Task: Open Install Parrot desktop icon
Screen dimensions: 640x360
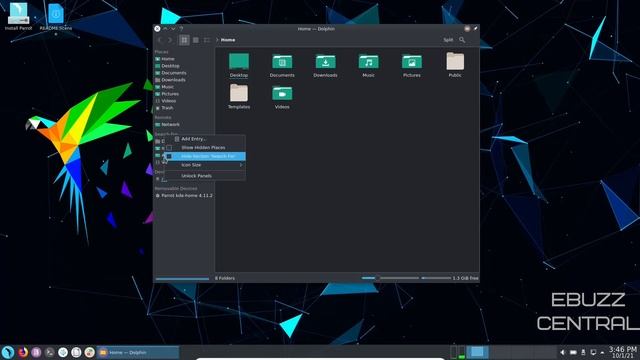Action: (x=18, y=17)
